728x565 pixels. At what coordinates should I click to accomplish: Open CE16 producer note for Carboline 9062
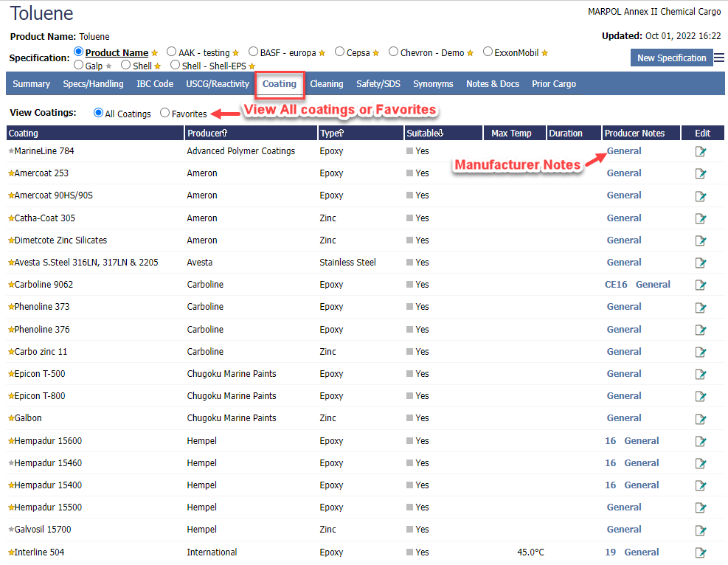616,285
